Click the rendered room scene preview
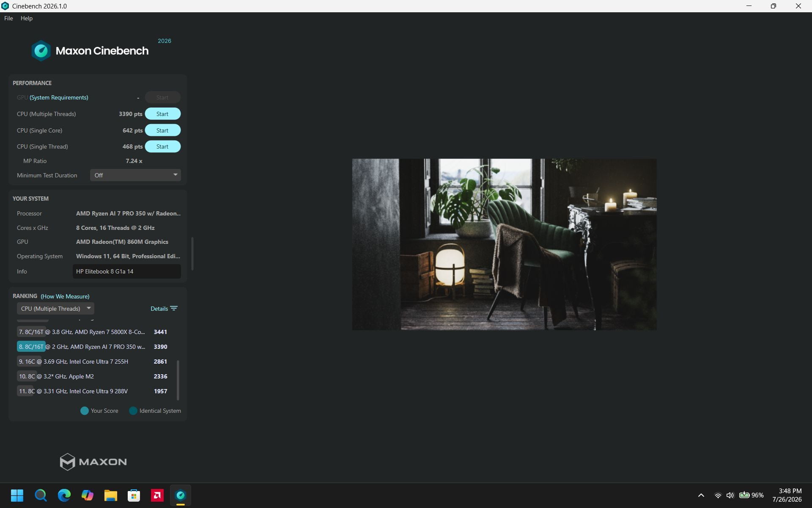The width and height of the screenshot is (812, 508). pos(504,244)
